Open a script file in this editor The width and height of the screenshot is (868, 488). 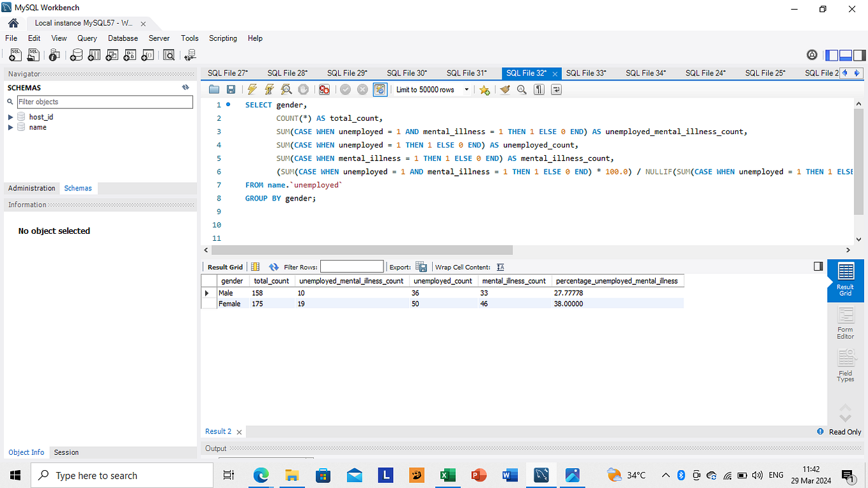click(x=214, y=89)
